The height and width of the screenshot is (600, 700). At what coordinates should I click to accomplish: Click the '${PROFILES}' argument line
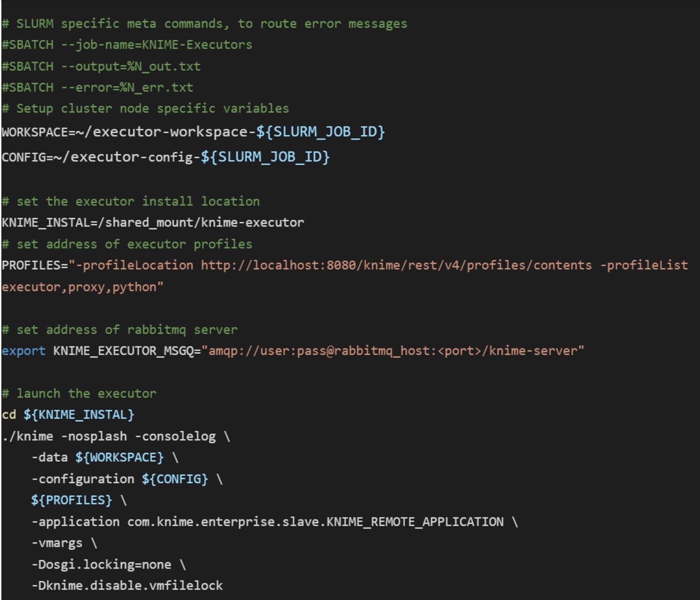pos(79,500)
